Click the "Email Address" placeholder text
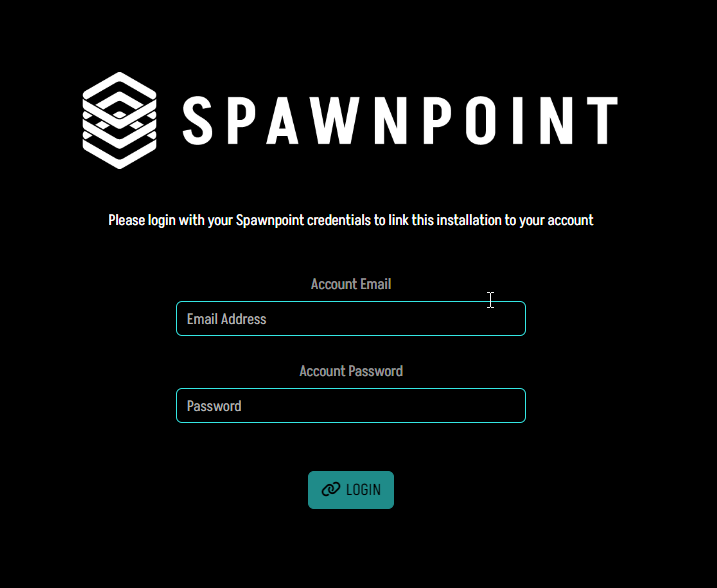The width and height of the screenshot is (717, 588). (226, 319)
